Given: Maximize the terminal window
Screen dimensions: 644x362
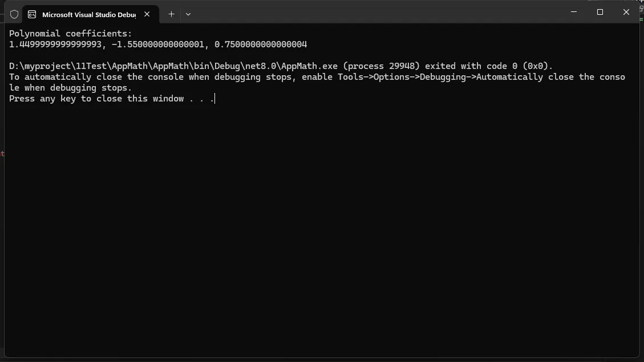Looking at the screenshot, I should point(600,12).
